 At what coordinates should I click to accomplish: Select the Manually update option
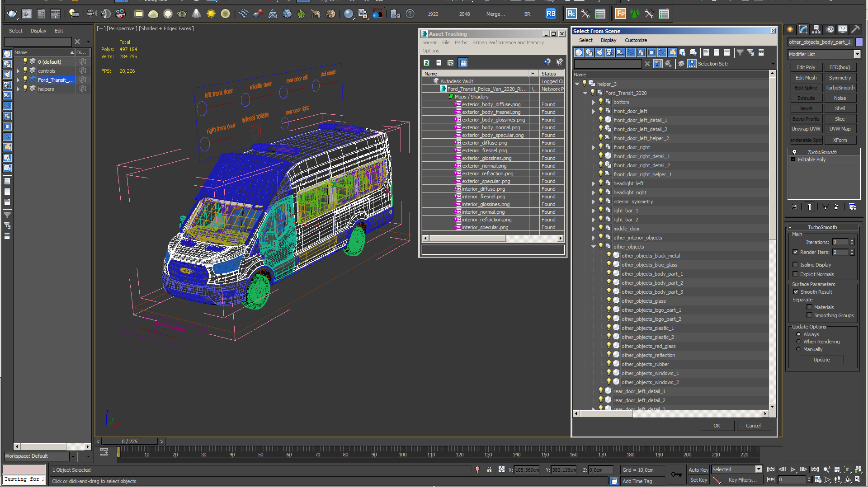[x=798, y=349]
